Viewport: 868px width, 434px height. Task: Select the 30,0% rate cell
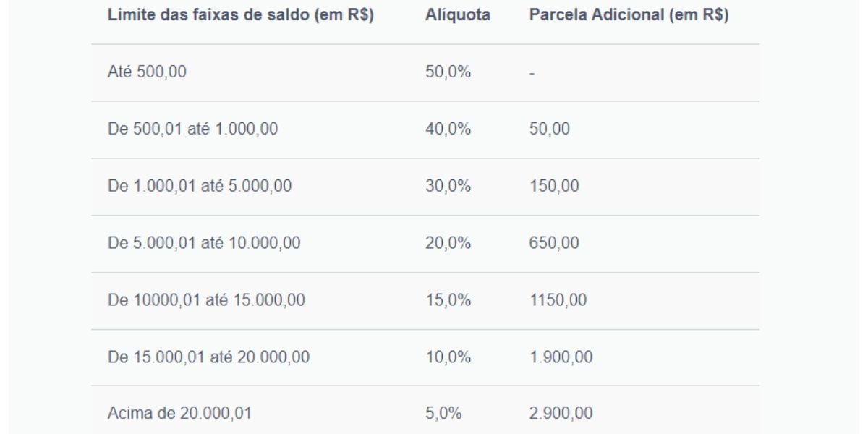point(448,186)
